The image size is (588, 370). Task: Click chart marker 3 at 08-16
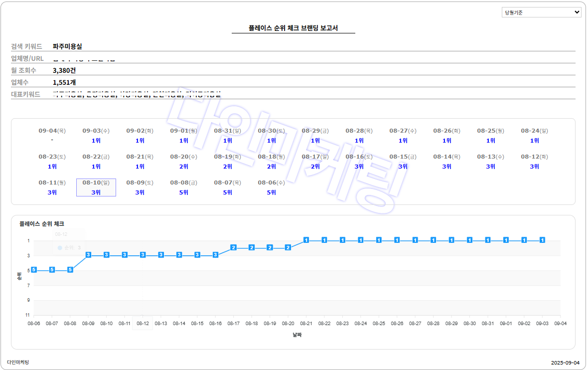pos(215,255)
